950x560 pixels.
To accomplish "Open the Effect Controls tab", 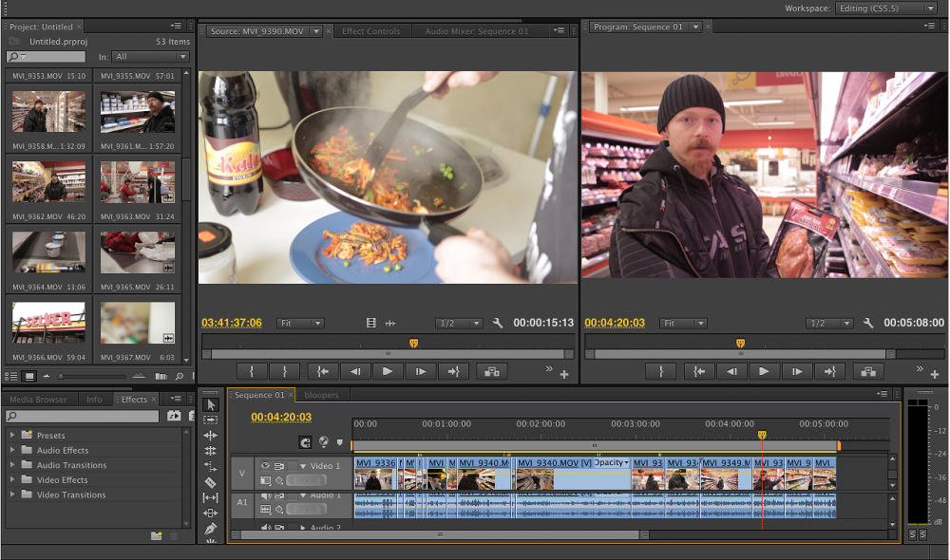I will (x=370, y=31).
